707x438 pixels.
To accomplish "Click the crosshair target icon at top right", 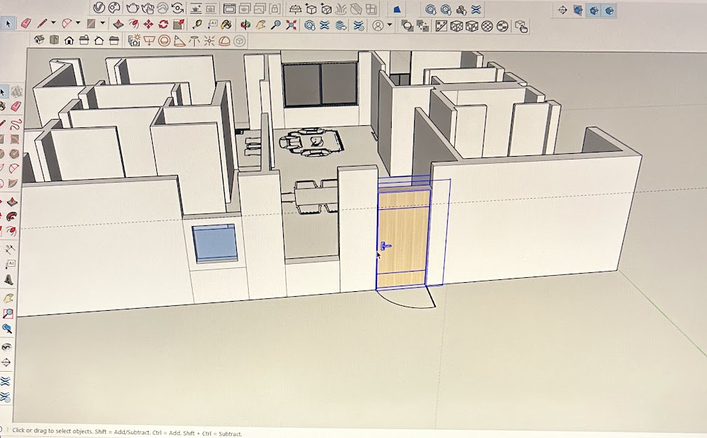I will 562,10.
